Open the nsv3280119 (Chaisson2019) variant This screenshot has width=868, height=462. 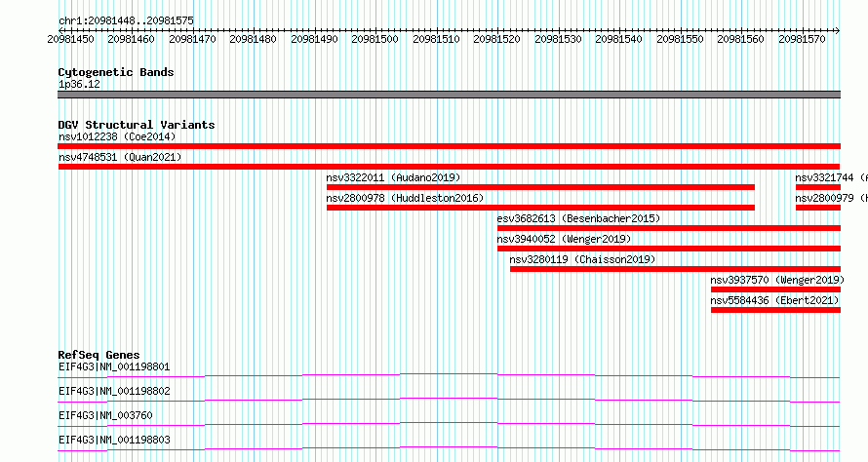(x=582, y=259)
